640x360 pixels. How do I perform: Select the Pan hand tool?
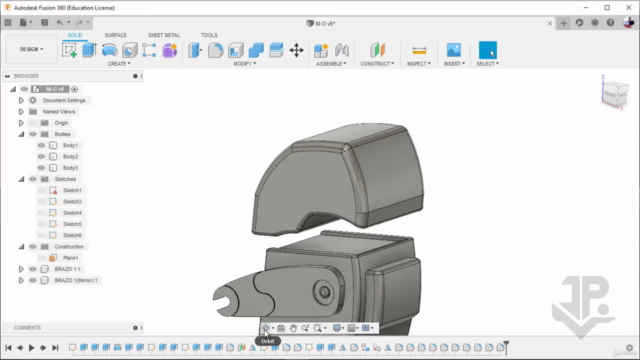[x=293, y=328]
